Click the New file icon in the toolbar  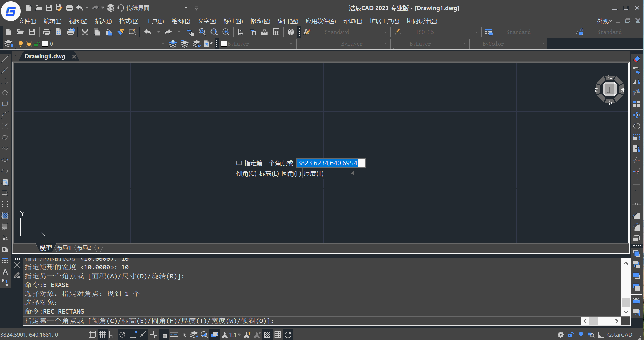pos(8,32)
